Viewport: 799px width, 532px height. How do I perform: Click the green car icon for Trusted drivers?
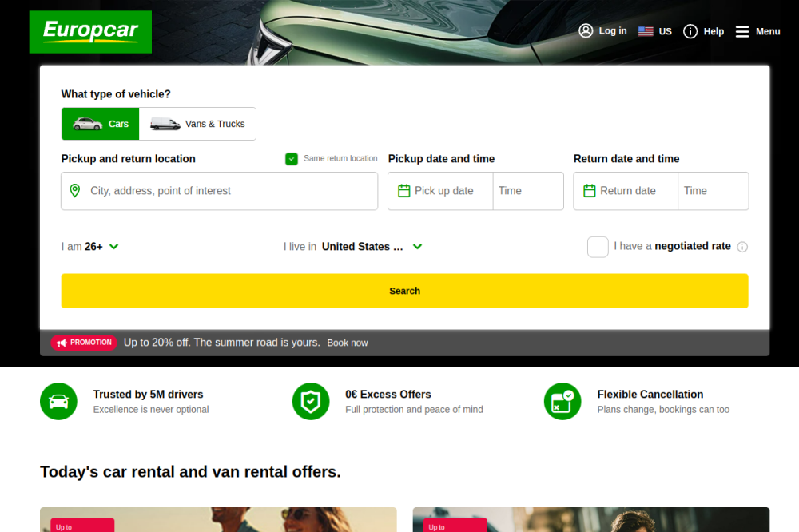pos(58,402)
